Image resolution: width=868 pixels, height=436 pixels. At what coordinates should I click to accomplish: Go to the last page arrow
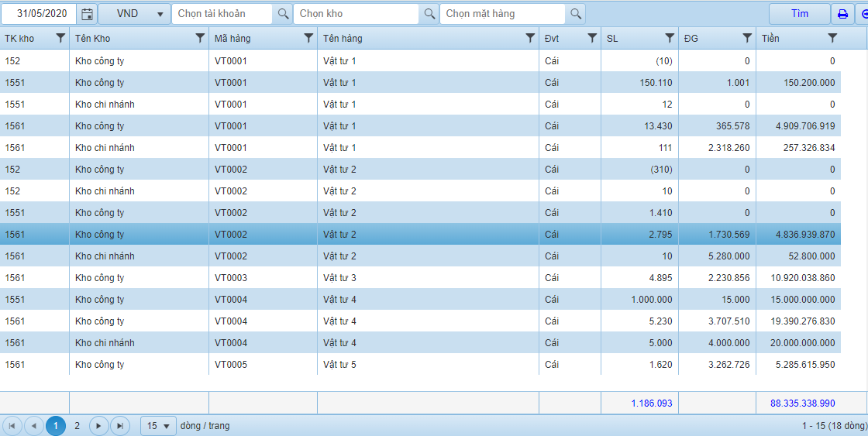[119, 426]
